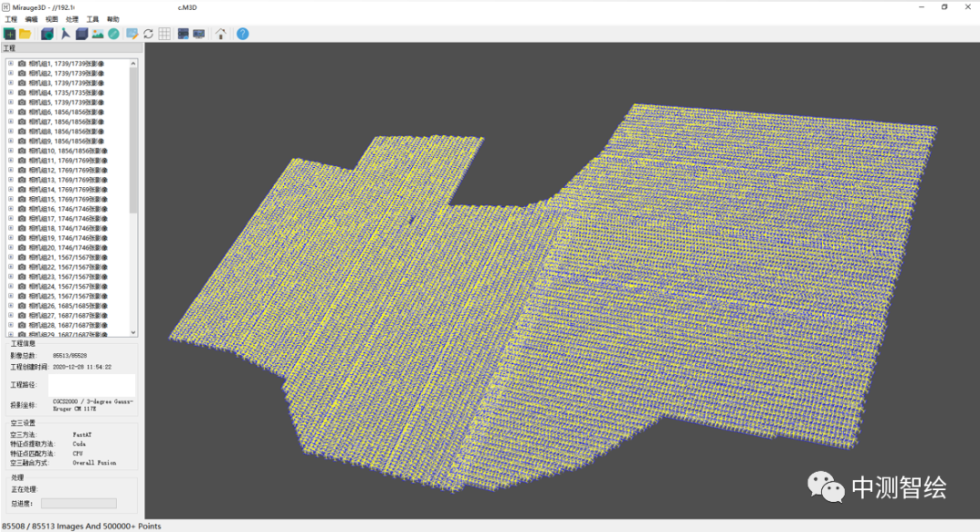Open project using the yellow folder icon
980x532 pixels.
click(25, 34)
